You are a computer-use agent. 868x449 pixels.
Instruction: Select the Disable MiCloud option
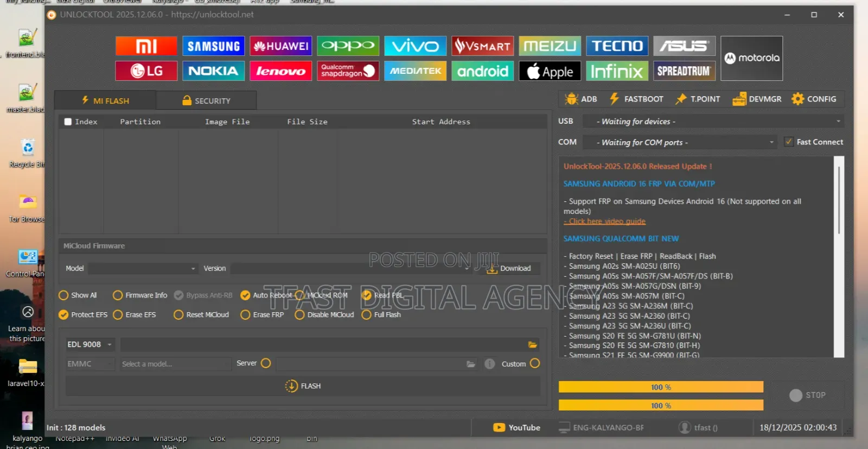click(x=324, y=315)
